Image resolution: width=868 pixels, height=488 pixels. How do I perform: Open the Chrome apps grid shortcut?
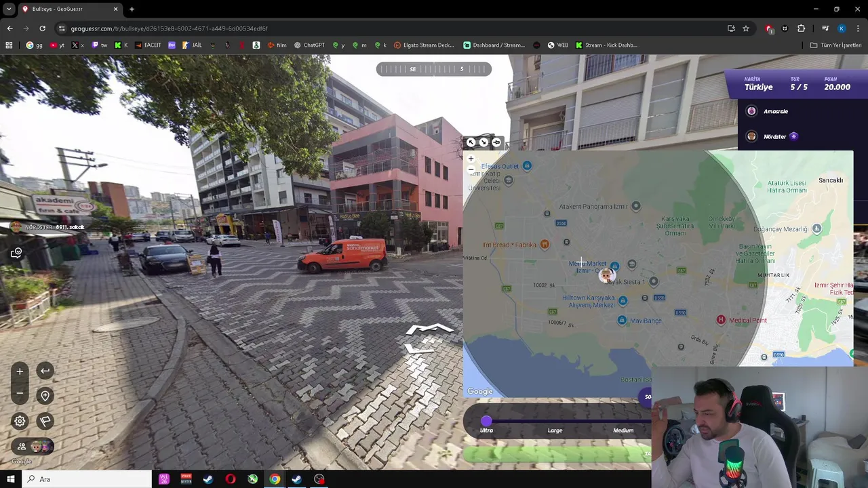9,45
